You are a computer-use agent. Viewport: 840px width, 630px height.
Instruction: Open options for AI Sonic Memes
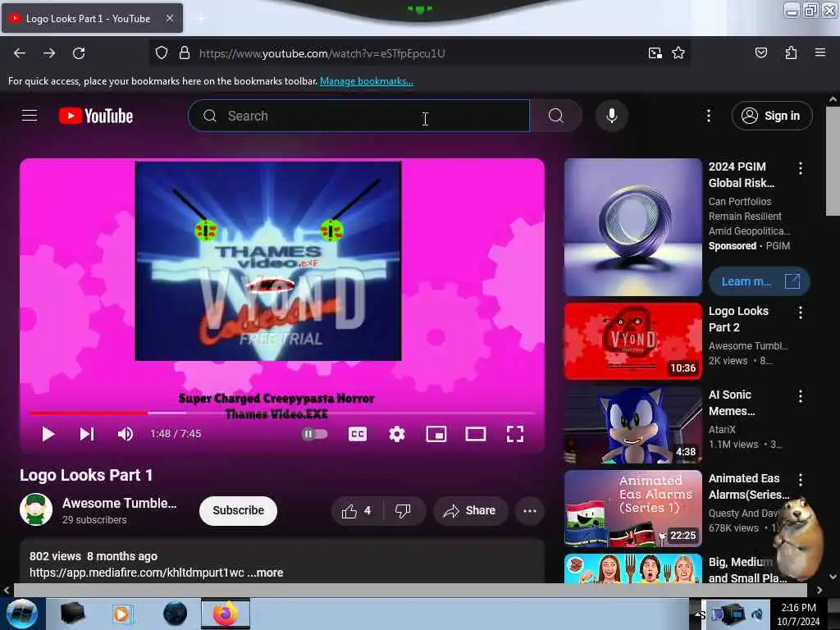pos(801,396)
